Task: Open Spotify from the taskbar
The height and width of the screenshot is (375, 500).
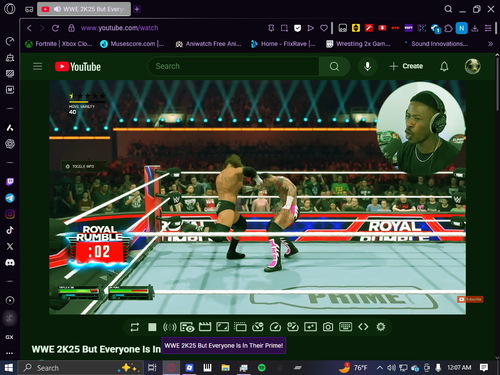Action: pos(262,368)
